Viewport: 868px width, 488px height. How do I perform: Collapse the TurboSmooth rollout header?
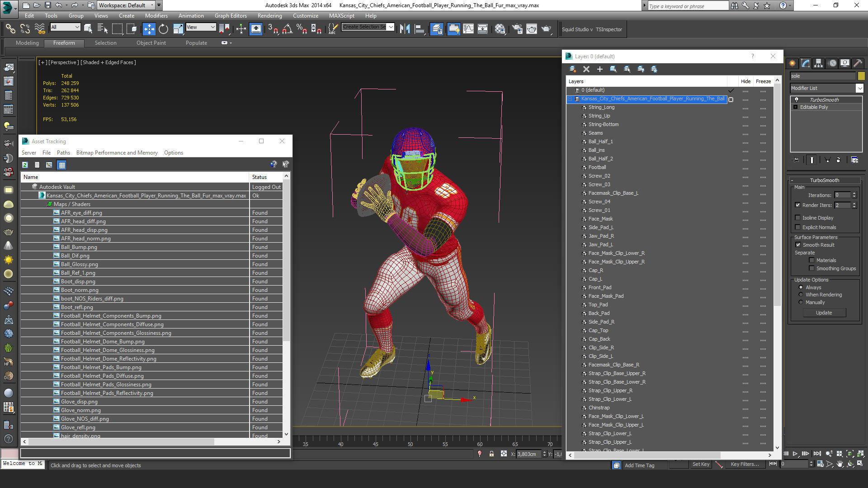tap(824, 180)
